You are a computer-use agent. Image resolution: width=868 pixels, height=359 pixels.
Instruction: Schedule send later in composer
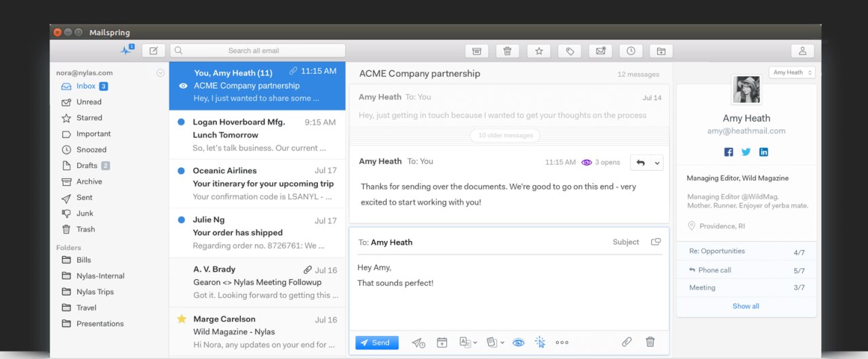click(x=418, y=343)
